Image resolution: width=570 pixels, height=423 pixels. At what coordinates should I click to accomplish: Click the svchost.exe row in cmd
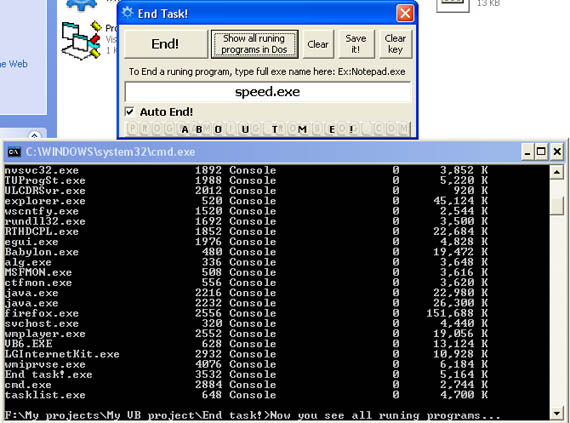point(246,323)
